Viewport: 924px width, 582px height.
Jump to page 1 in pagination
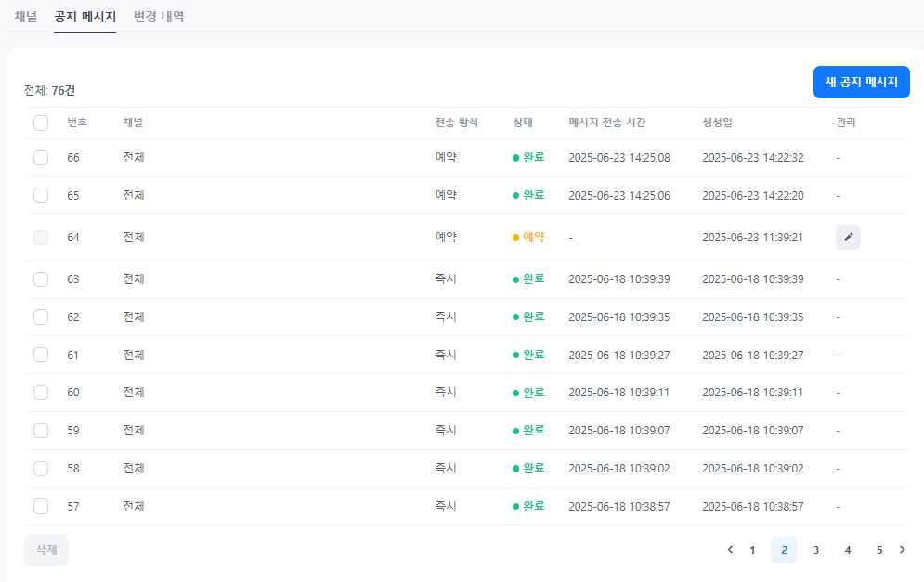coord(752,550)
